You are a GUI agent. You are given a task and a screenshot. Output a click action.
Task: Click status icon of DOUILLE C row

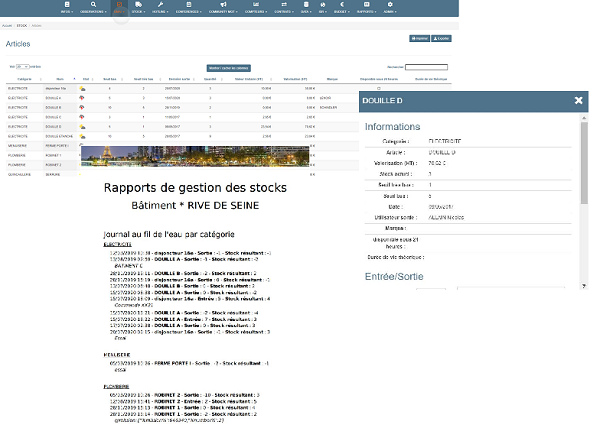82,117
